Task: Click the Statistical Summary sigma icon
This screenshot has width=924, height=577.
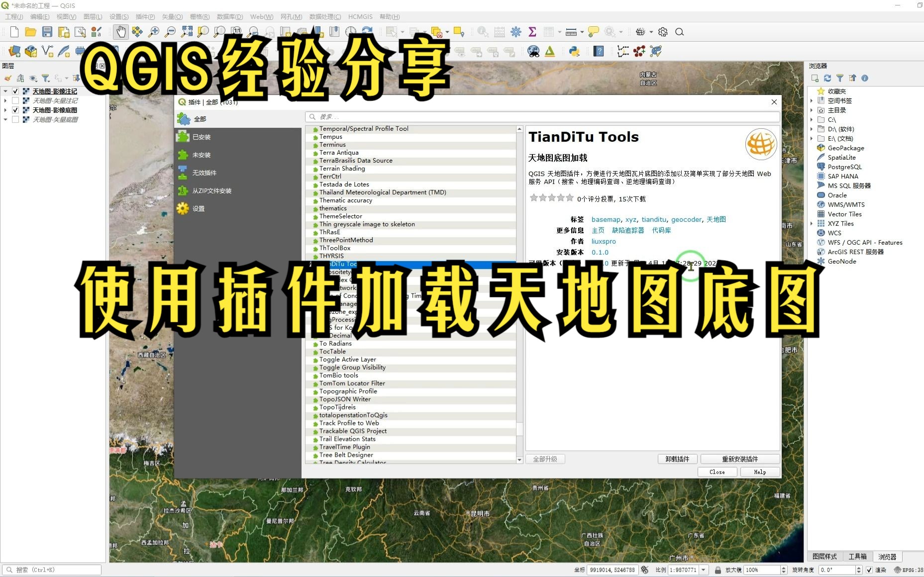Action: coord(532,32)
